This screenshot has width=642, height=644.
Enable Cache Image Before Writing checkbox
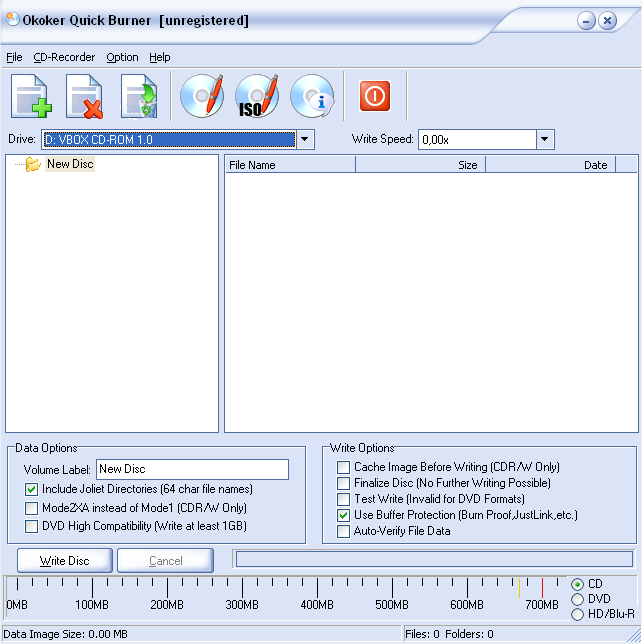[343, 467]
